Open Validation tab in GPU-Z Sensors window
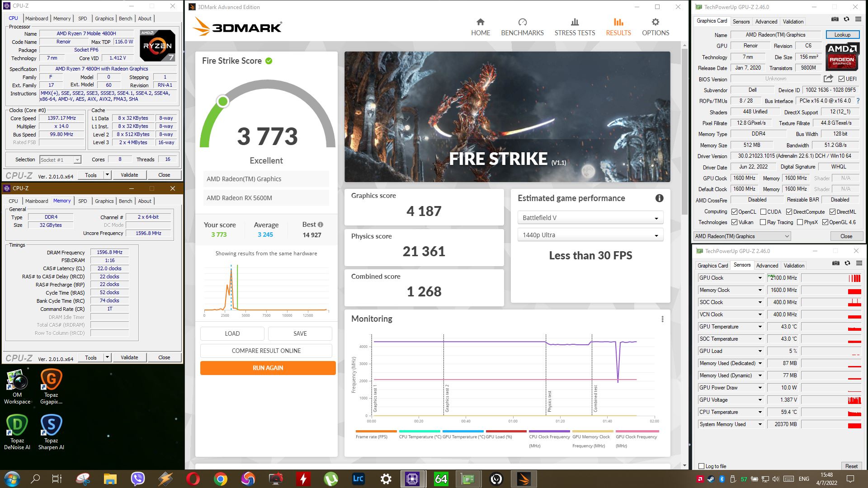 coord(794,265)
